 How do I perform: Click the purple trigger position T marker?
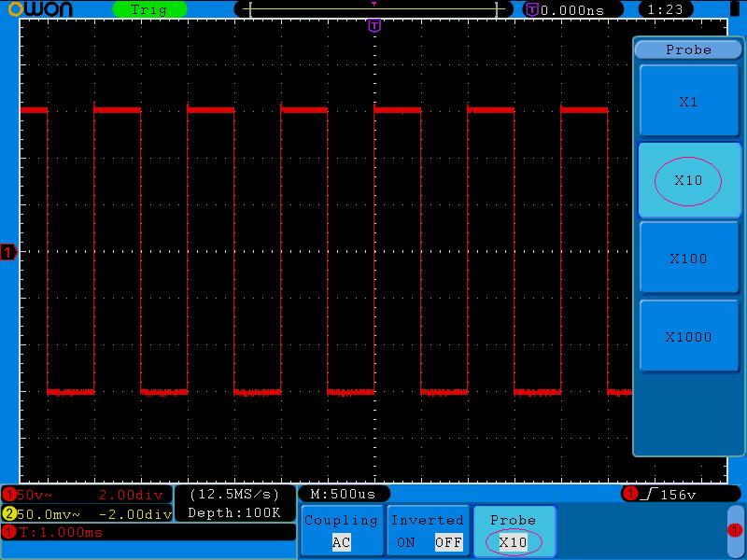pyautogui.click(x=374, y=25)
